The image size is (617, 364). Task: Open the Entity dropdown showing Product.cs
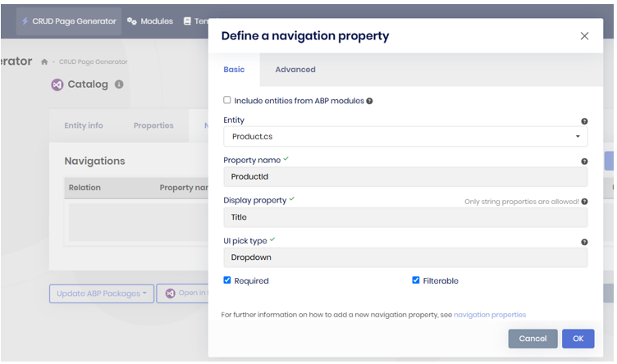[x=405, y=136]
